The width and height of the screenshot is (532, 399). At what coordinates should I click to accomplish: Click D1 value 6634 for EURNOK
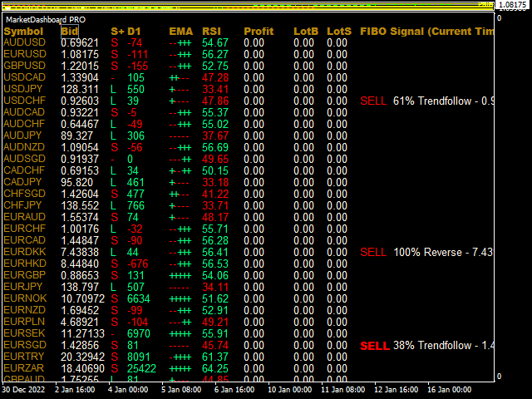[x=139, y=298]
